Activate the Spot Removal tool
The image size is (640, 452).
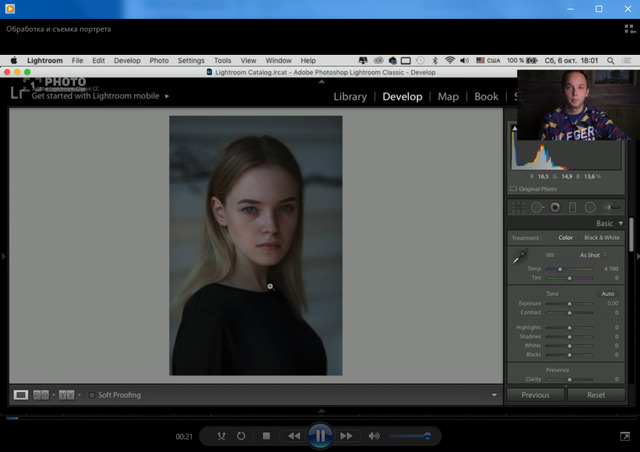537,207
